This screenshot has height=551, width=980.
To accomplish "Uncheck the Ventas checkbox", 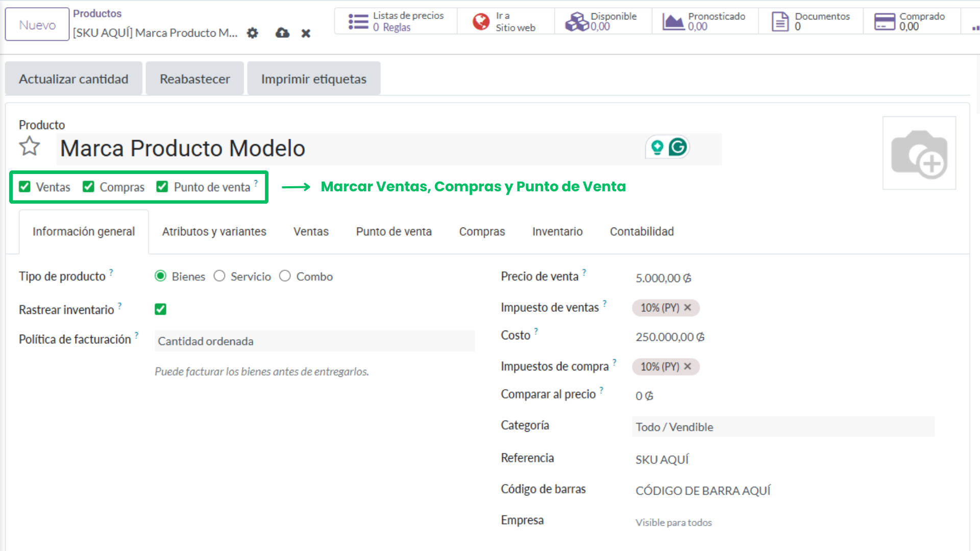I will click(x=24, y=187).
